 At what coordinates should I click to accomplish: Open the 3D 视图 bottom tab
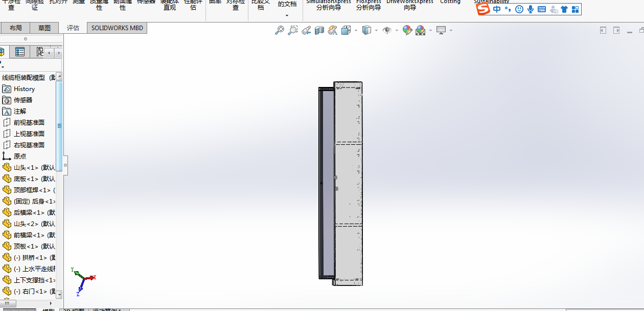(74, 309)
